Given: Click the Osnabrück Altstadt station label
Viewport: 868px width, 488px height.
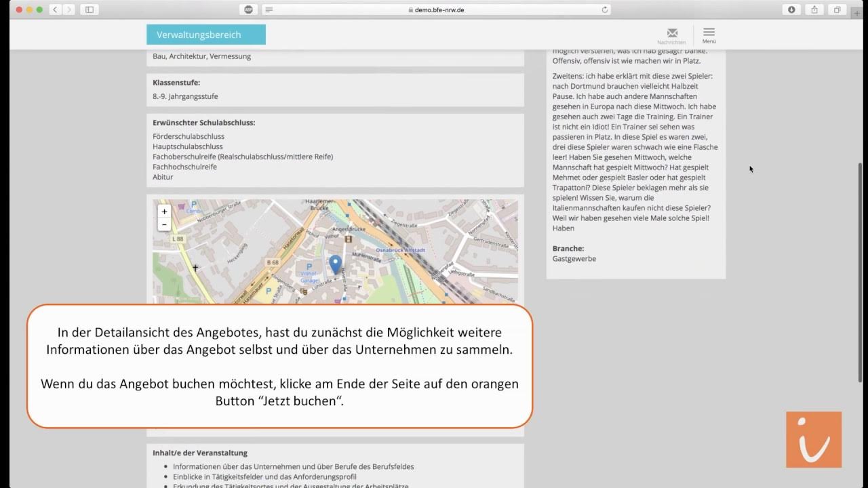Looking at the screenshot, I should tap(400, 250).
